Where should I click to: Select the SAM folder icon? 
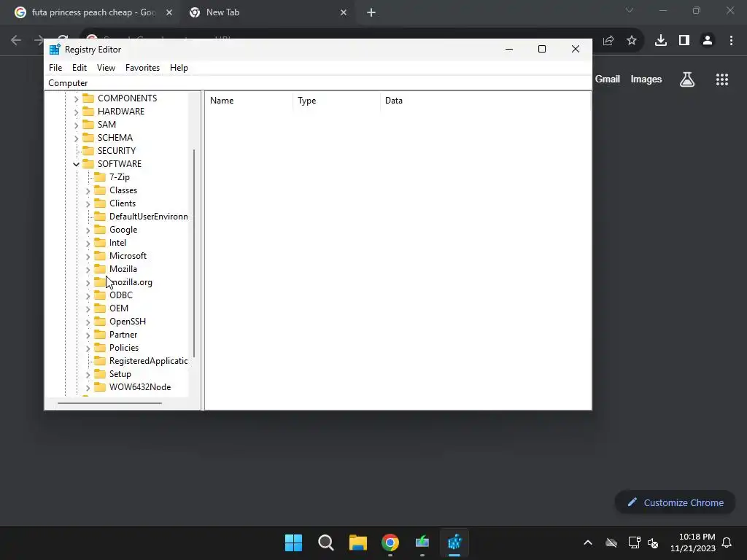(x=88, y=124)
